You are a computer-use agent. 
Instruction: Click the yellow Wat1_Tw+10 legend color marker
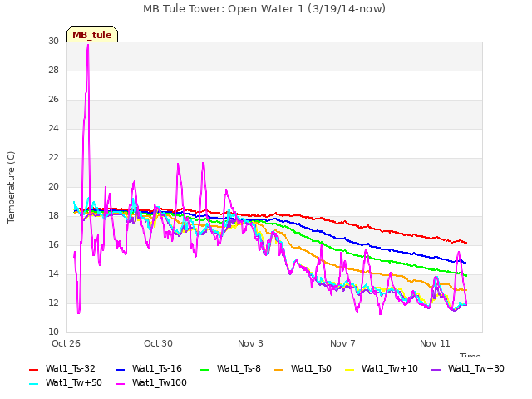pos(349,369)
